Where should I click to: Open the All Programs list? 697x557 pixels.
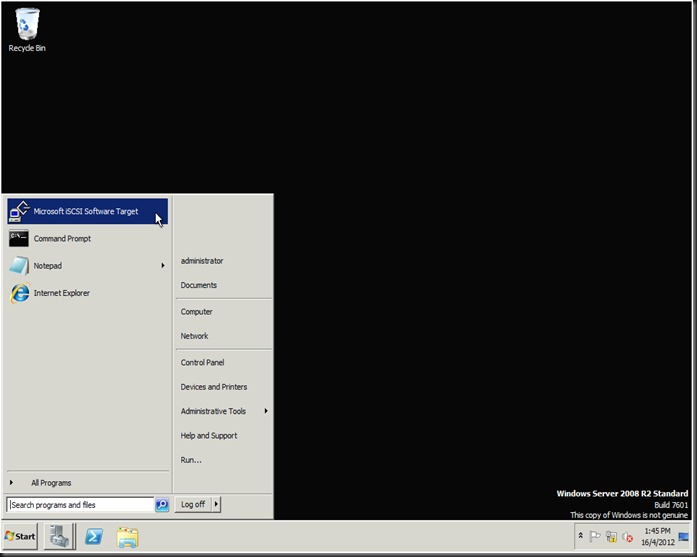51,483
